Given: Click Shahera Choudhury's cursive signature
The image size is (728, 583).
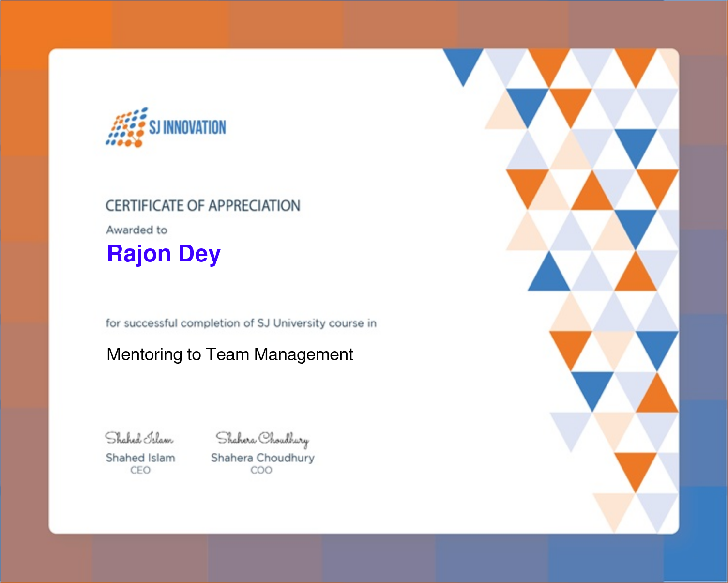Looking at the screenshot, I should (262, 439).
